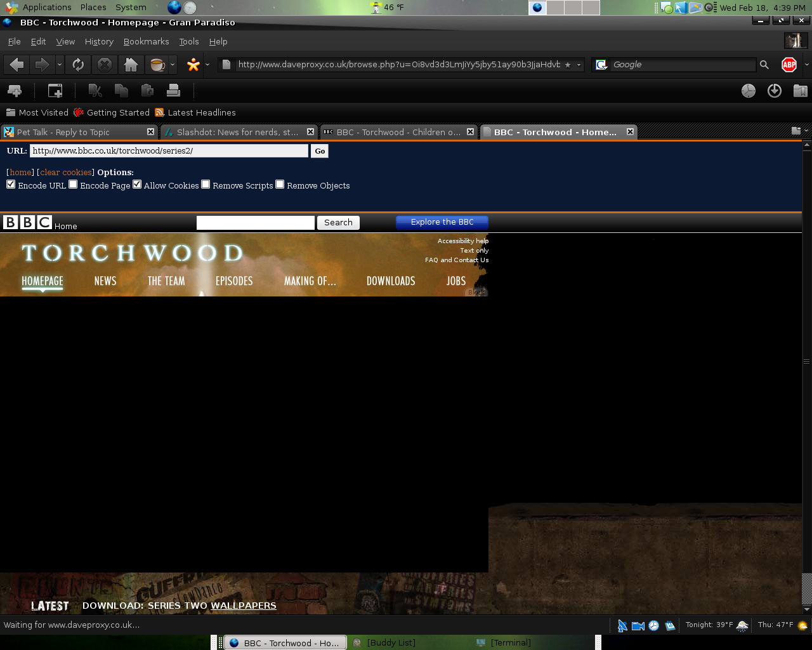The width and height of the screenshot is (812, 650).
Task: Click the Paste clipboard toolbar icon
Action: click(x=147, y=91)
